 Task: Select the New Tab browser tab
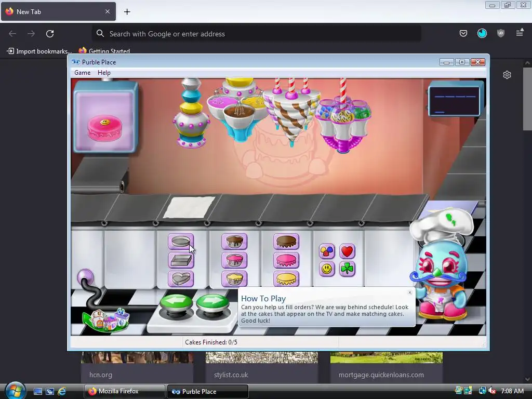pyautogui.click(x=58, y=11)
